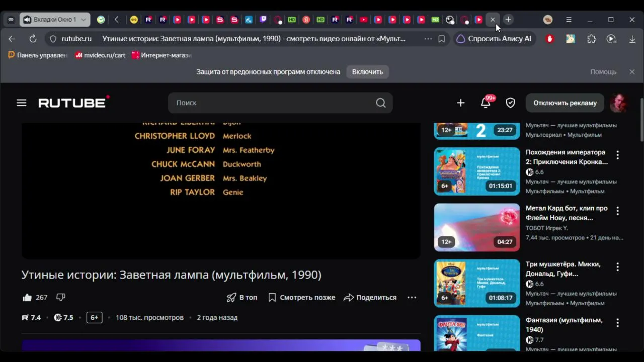This screenshot has width=644, height=362.
Task: Open Rutube notifications bell
Action: click(486, 103)
